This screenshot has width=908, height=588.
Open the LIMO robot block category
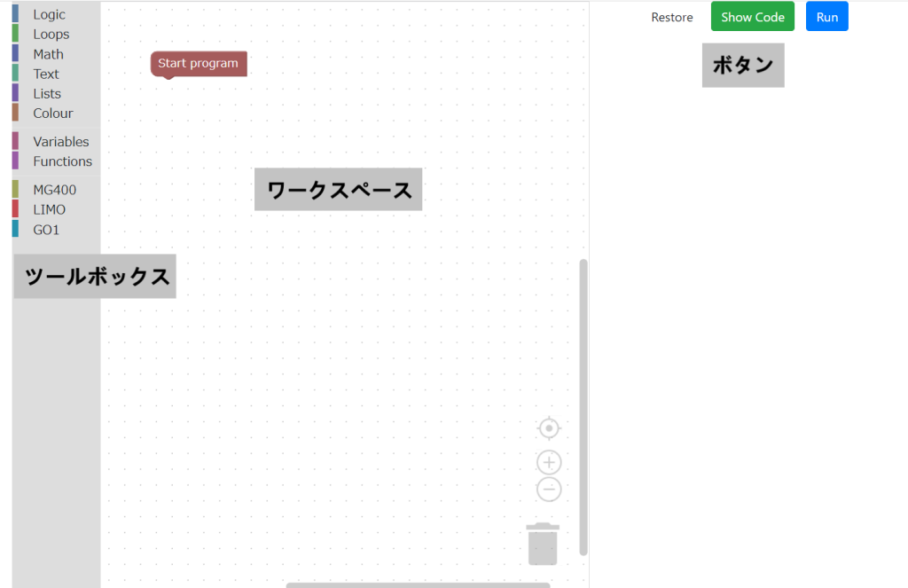point(49,209)
